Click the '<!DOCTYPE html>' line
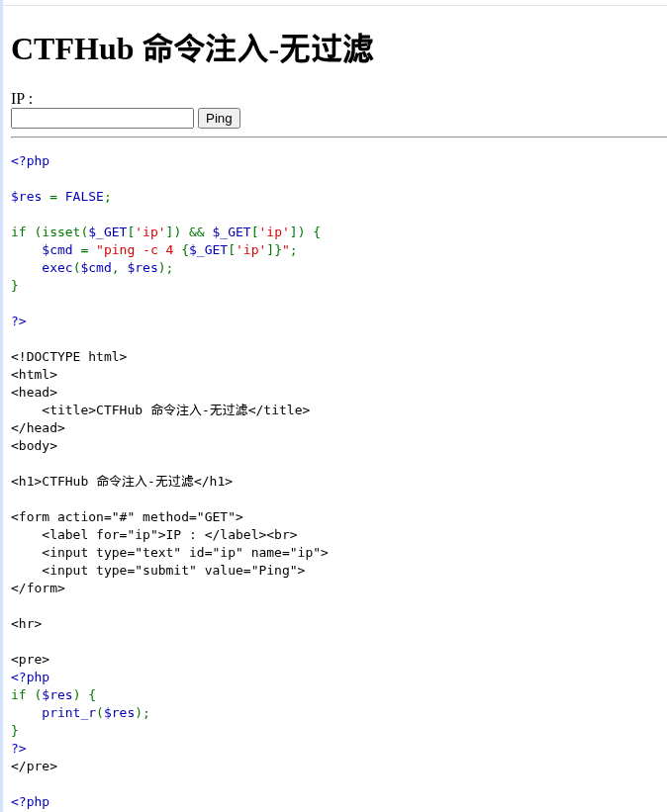 69,357
